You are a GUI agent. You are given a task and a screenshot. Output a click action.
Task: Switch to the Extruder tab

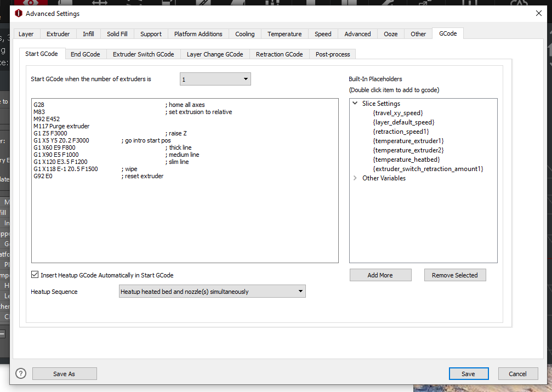pos(58,34)
